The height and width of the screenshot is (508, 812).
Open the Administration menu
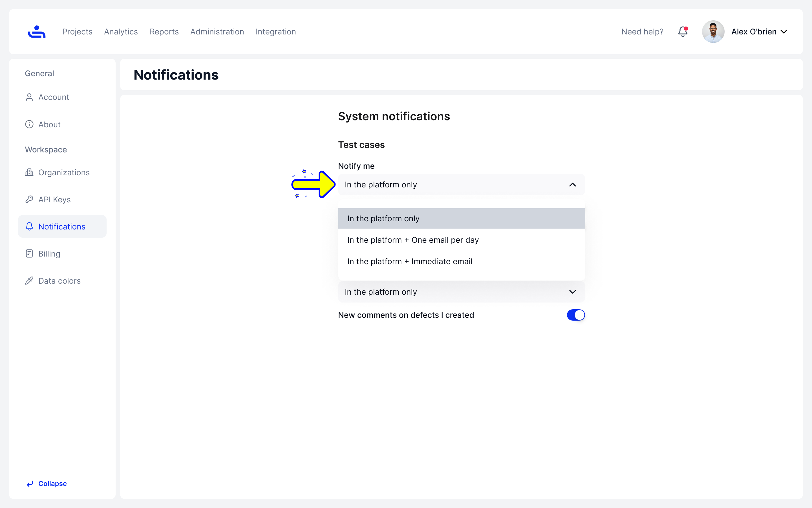(x=217, y=32)
